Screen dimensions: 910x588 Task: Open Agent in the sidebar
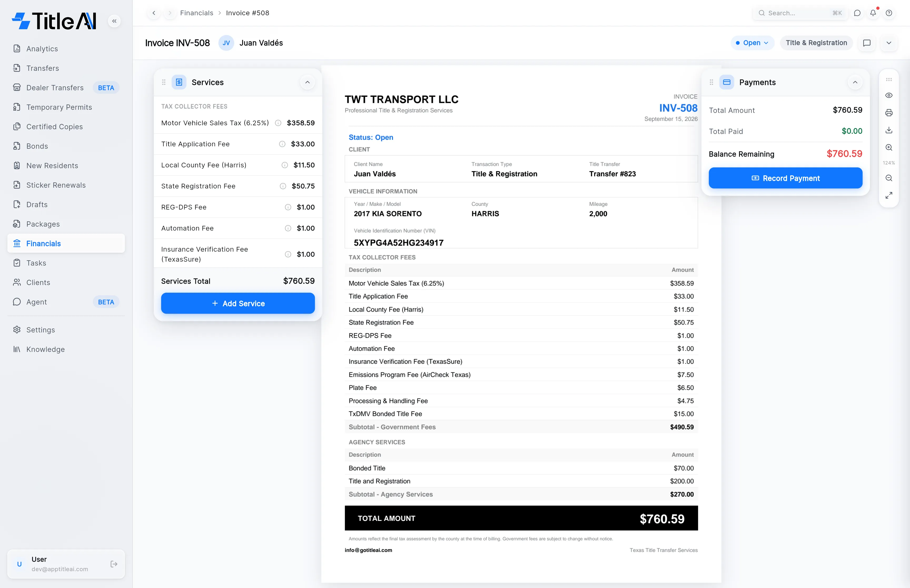pos(66,302)
